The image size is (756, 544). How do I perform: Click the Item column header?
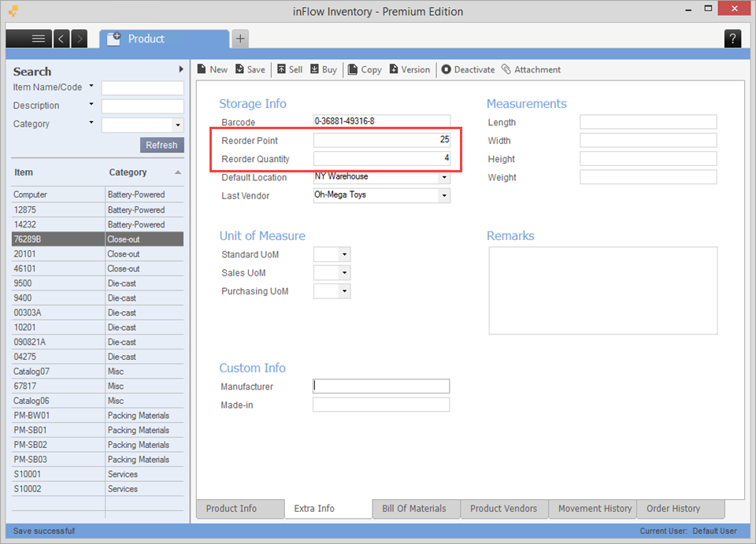pos(24,172)
